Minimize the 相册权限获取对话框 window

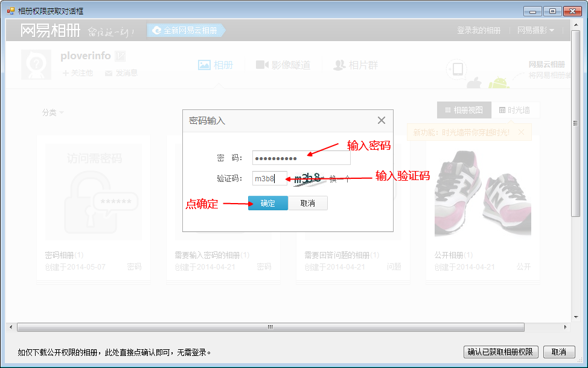point(532,11)
